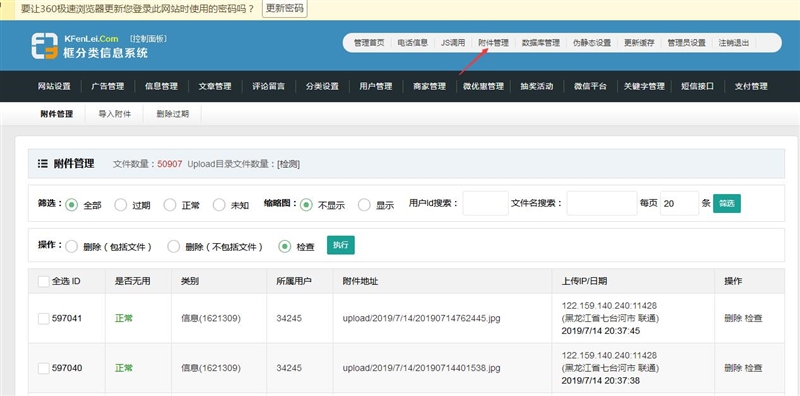Check the row checkbox for ID 597040
The image size is (800, 396).
[44, 368]
